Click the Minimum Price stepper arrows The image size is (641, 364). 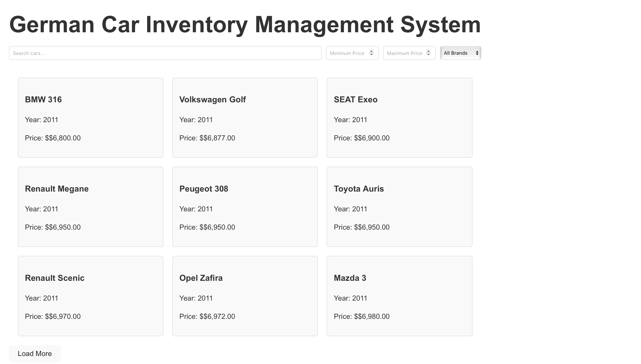pyautogui.click(x=371, y=53)
